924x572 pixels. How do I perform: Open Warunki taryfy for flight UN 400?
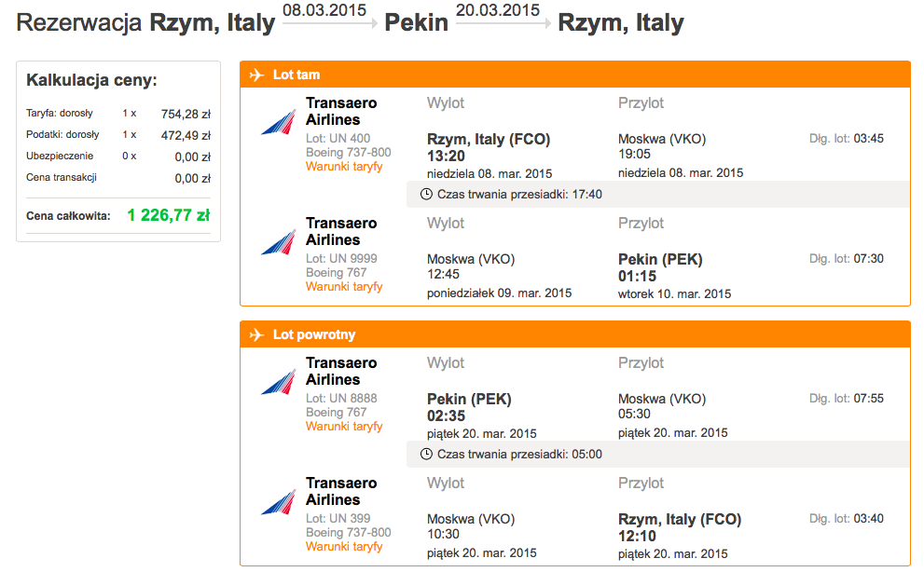344,167
